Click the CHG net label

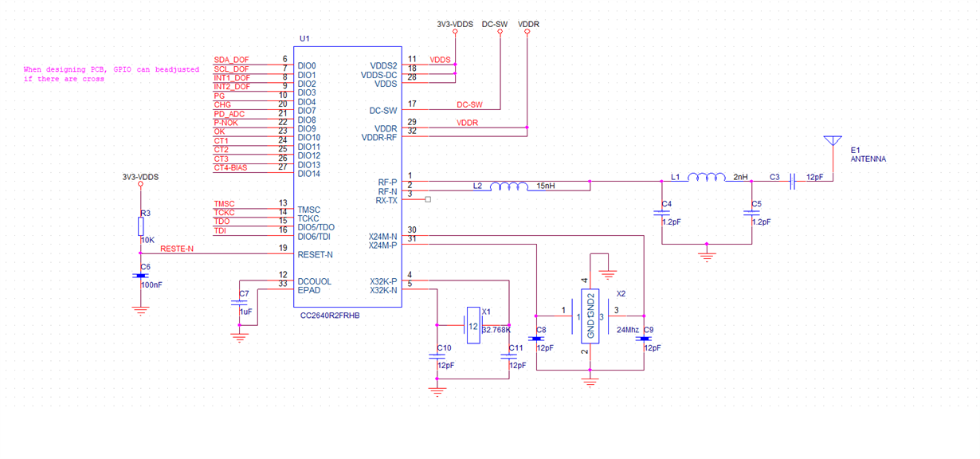tap(222, 105)
